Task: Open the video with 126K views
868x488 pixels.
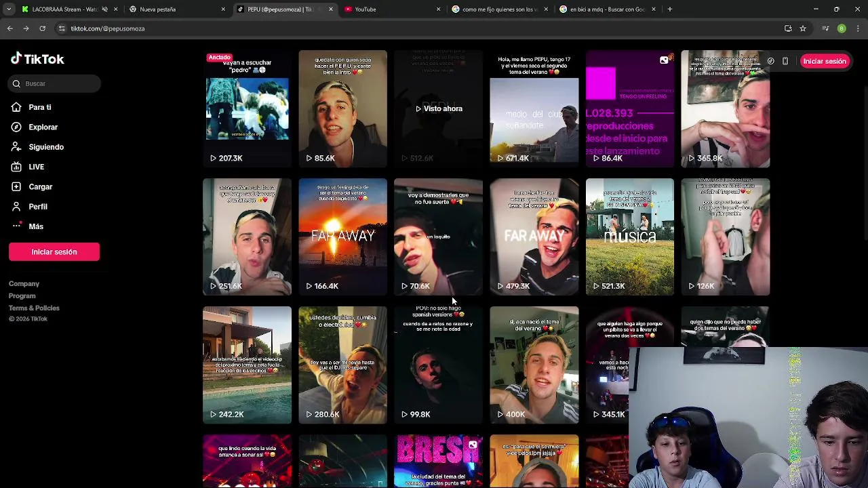Action: coord(726,237)
